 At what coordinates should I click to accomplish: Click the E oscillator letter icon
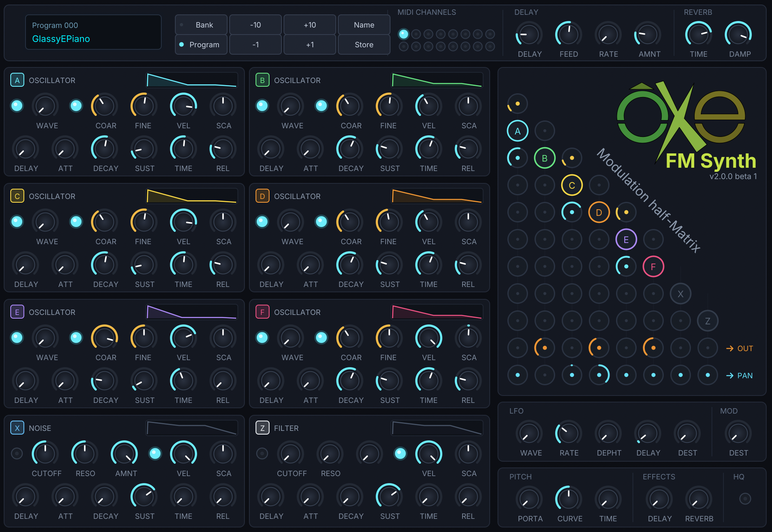click(x=17, y=312)
